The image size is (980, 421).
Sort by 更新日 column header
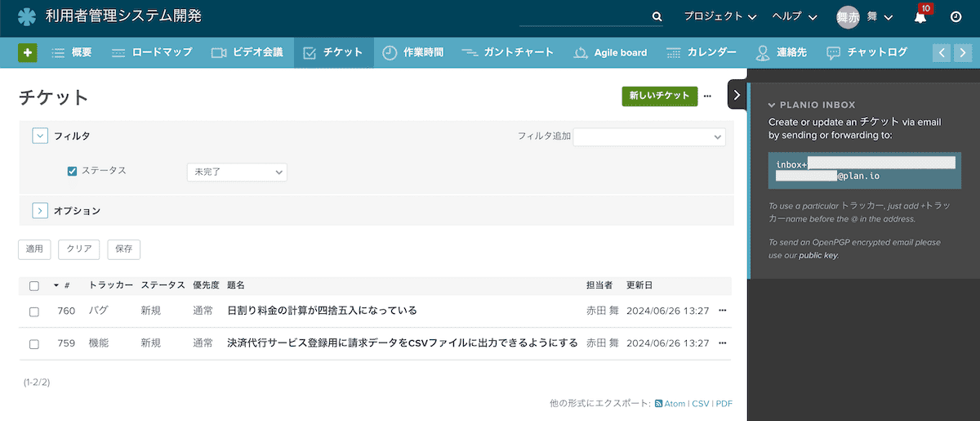point(639,285)
